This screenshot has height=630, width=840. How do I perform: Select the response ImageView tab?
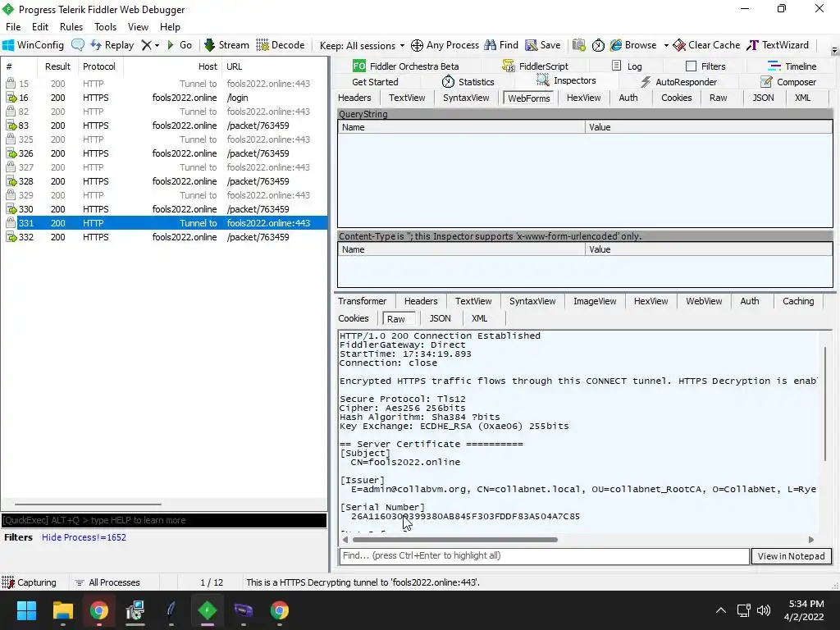[595, 301]
